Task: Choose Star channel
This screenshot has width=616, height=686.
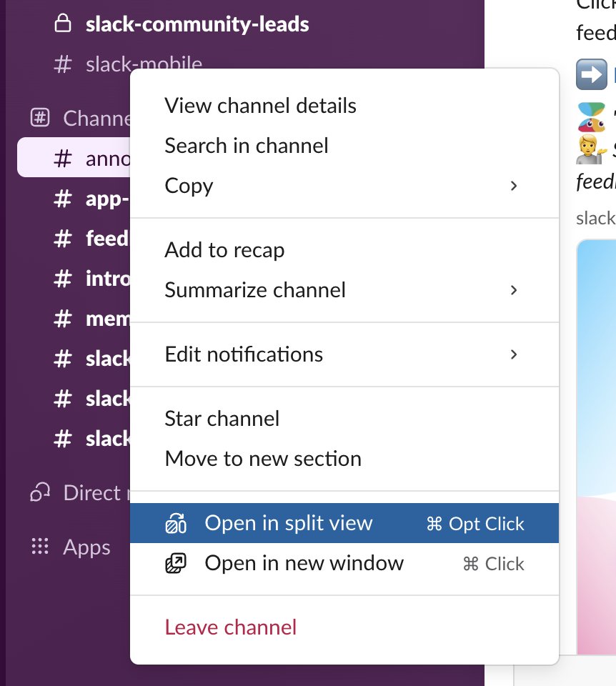Action: pos(344,419)
